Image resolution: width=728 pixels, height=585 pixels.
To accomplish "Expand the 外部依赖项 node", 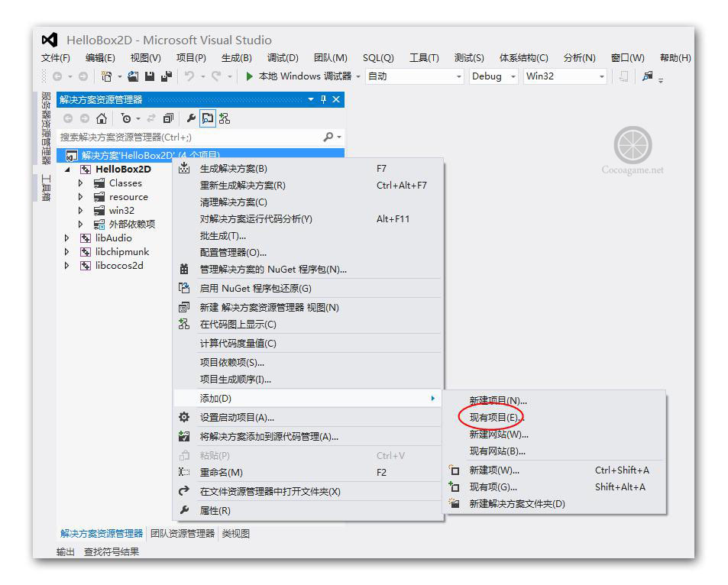I will point(81,225).
